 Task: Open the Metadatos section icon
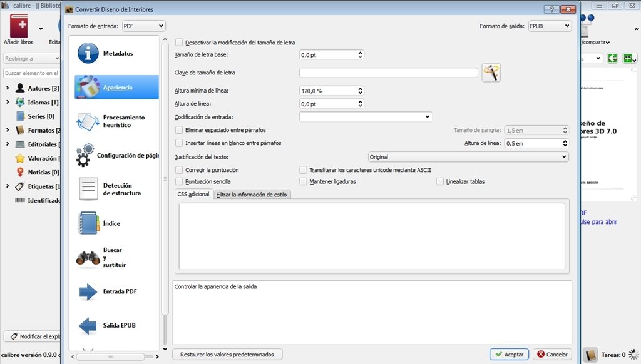click(x=88, y=53)
